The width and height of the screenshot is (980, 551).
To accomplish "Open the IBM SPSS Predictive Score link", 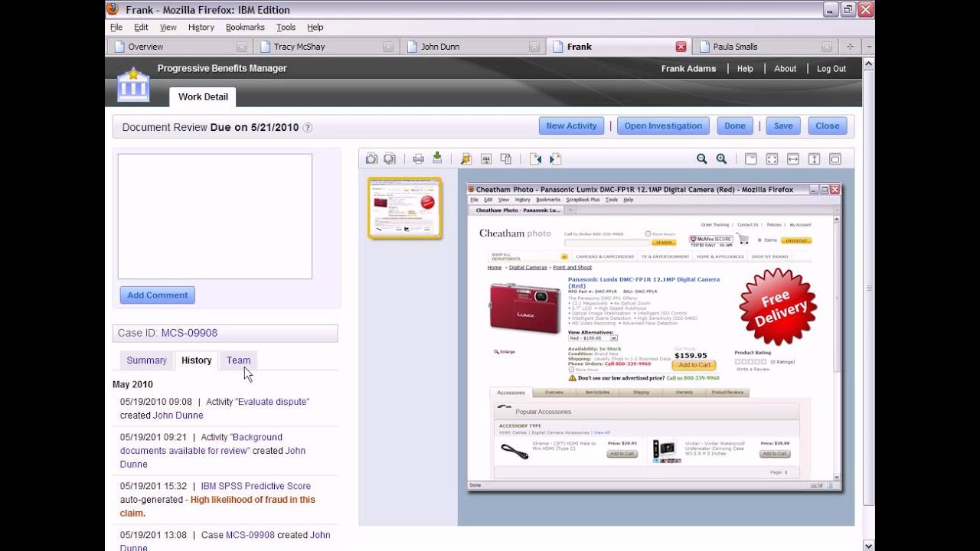I will (x=256, y=486).
